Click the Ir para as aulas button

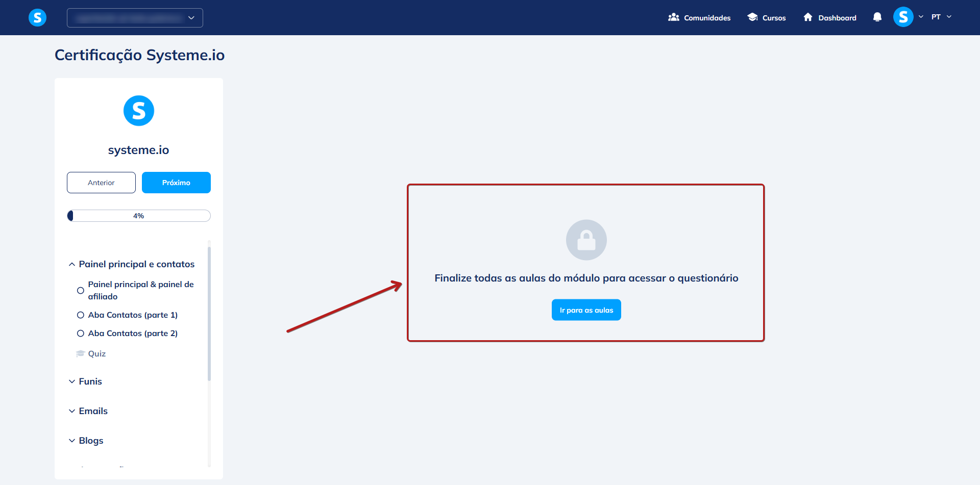(586, 310)
